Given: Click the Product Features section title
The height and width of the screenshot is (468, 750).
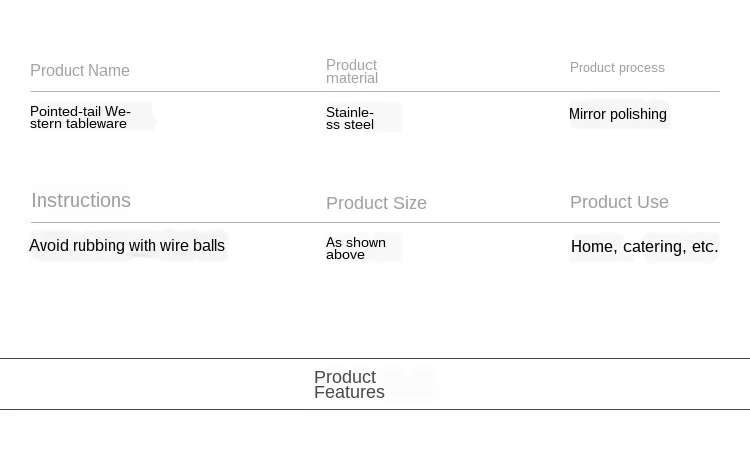Looking at the screenshot, I should point(349,385).
